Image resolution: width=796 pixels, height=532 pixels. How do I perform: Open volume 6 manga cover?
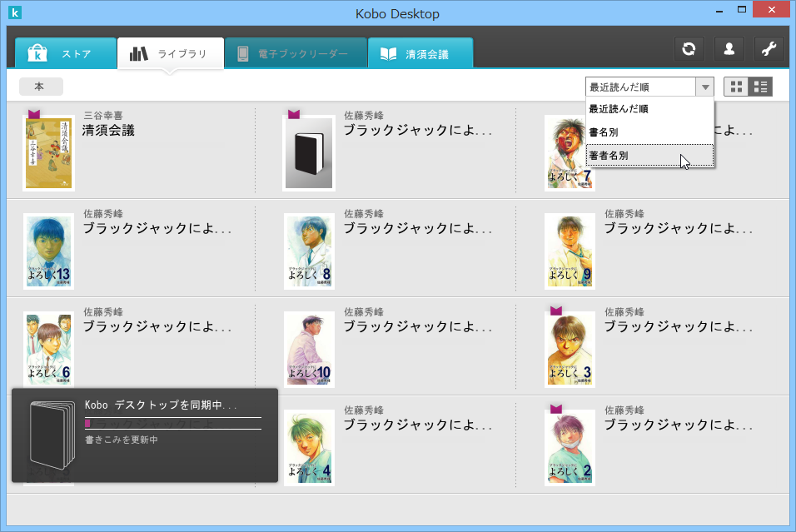[x=49, y=349]
